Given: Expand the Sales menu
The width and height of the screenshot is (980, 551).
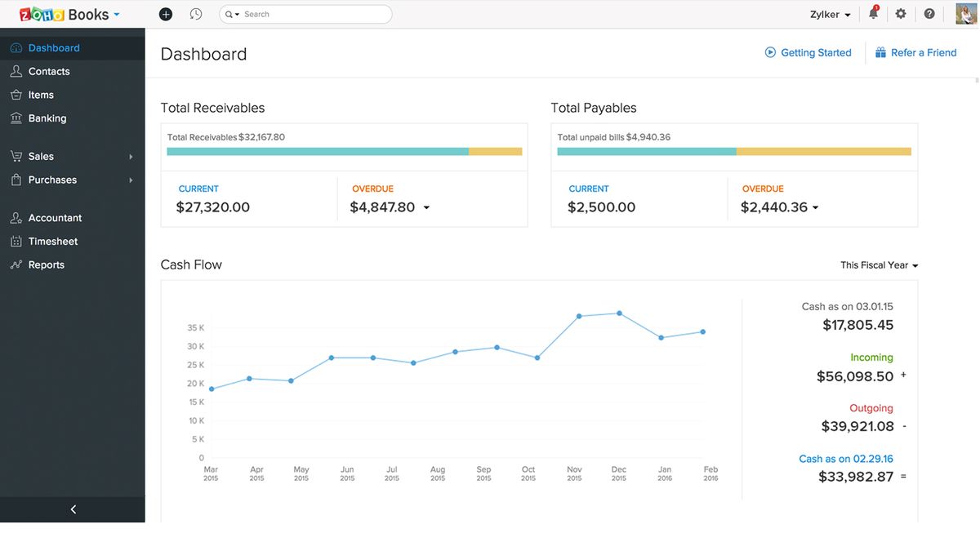Looking at the screenshot, I should click(42, 155).
